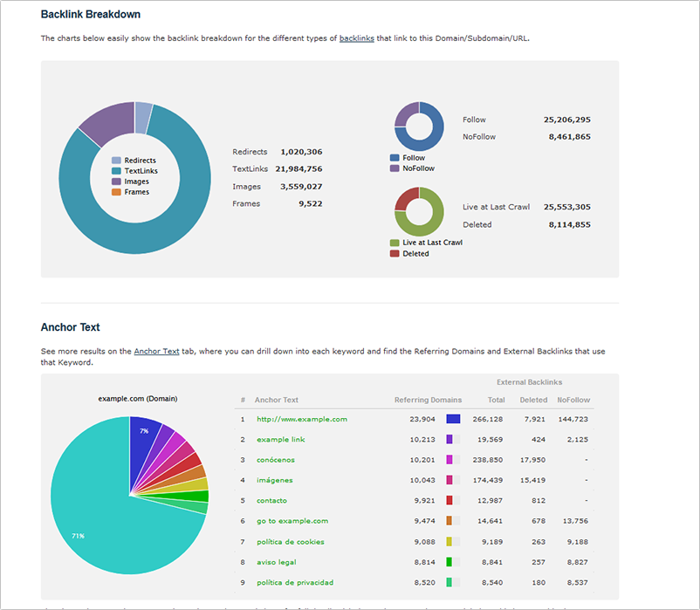This screenshot has height=610, width=700.
Task: Click the green Live at Last Crawl swatch
Action: coord(395,243)
